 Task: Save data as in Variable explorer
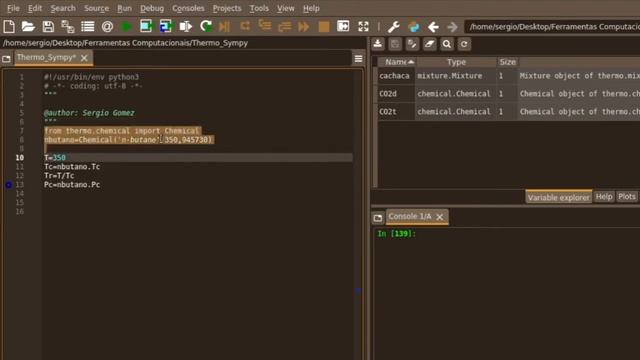pyautogui.click(x=412, y=44)
